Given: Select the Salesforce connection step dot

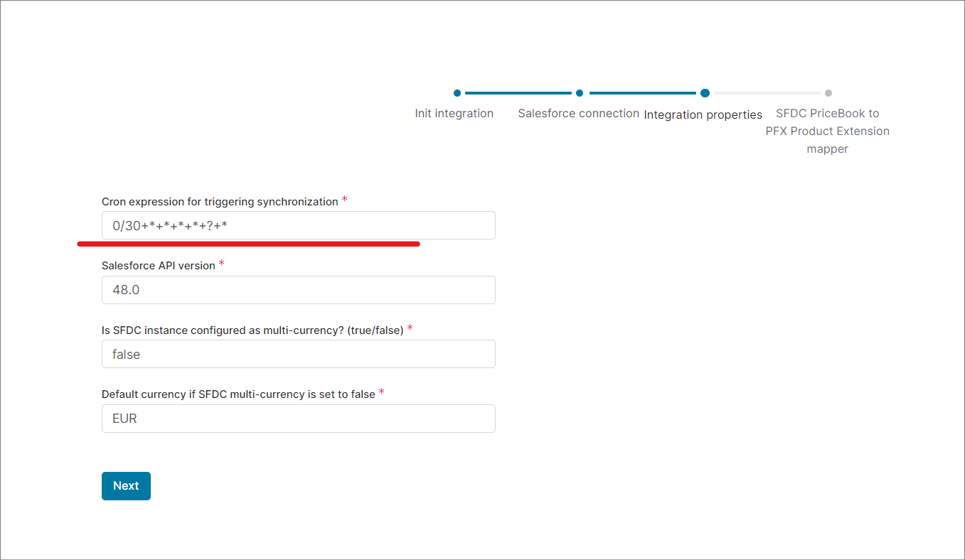Looking at the screenshot, I should 580,93.
